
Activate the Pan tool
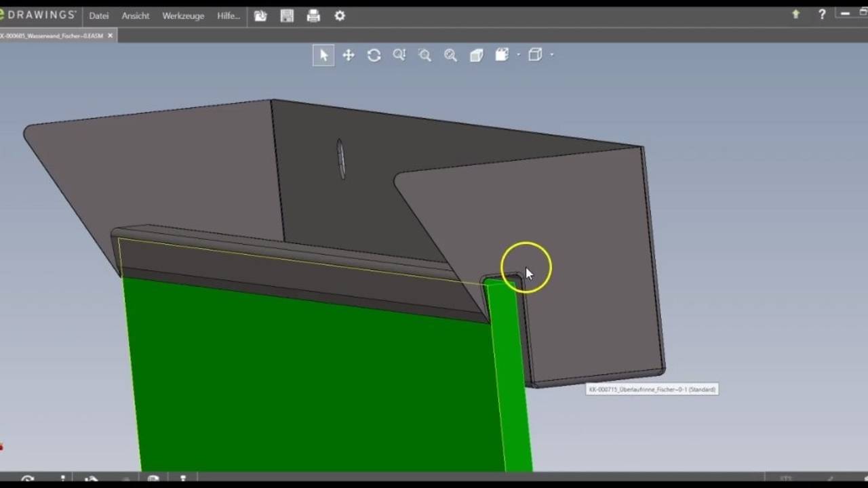pos(349,55)
